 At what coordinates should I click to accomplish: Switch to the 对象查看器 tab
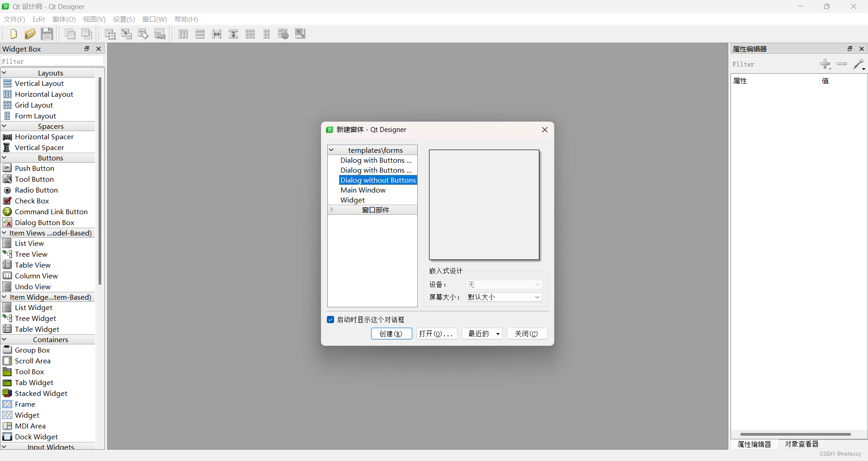(x=801, y=444)
